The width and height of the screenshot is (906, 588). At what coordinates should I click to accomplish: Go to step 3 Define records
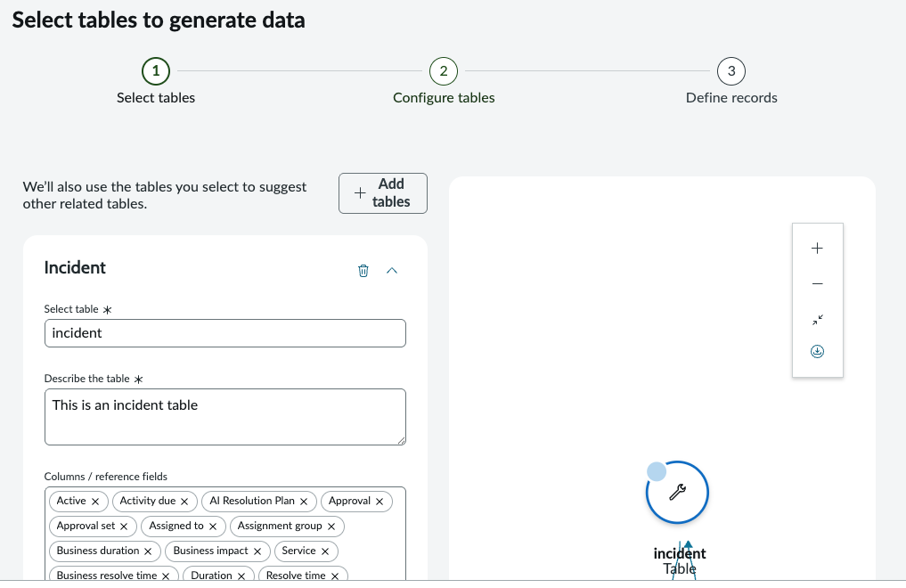pos(731,71)
